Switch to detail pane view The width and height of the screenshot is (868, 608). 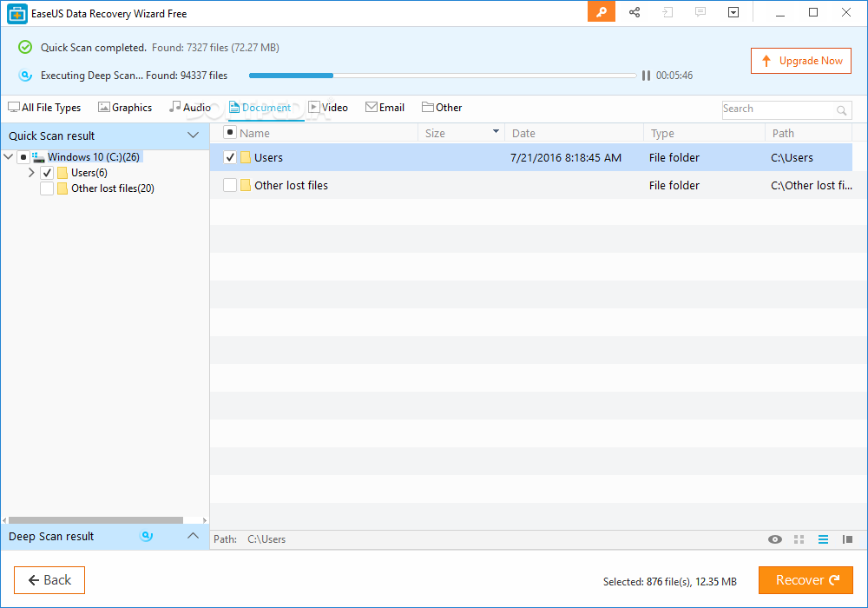pos(847,539)
